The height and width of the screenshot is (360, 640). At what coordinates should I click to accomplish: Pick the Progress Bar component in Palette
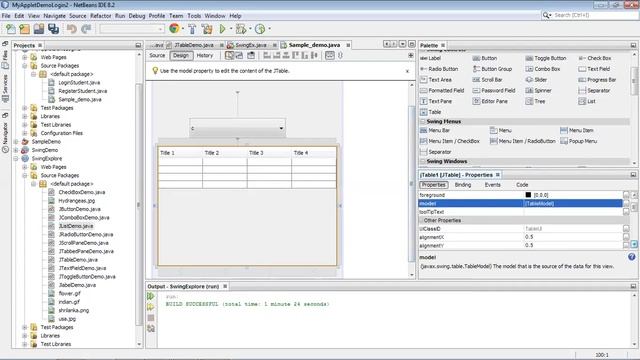pyautogui.click(x=598, y=80)
